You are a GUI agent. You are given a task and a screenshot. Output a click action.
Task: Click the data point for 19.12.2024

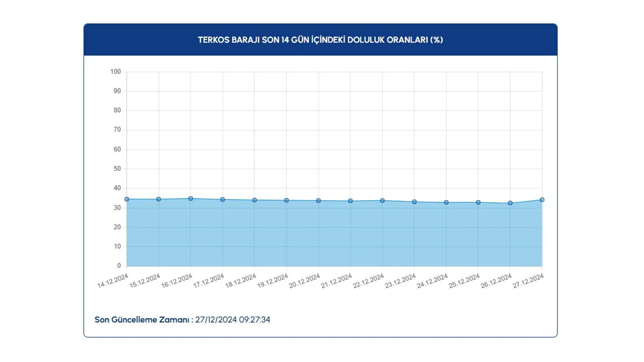pyautogui.click(x=287, y=200)
